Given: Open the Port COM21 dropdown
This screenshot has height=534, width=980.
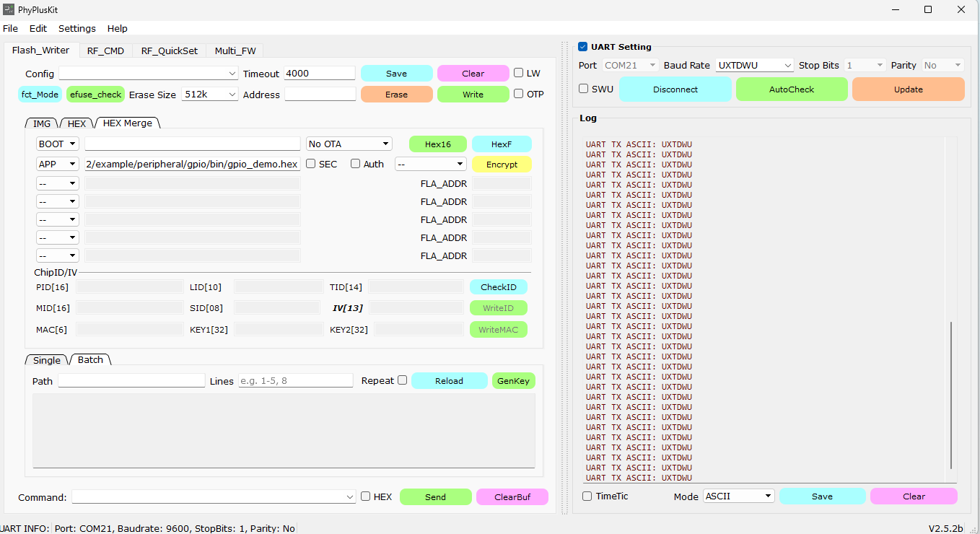Looking at the screenshot, I should [x=631, y=66].
